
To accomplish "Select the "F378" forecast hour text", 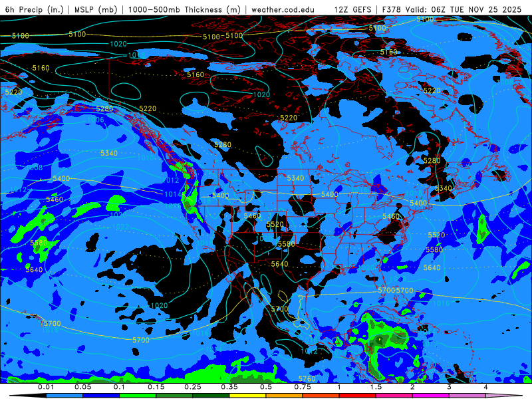I will pos(391,9).
